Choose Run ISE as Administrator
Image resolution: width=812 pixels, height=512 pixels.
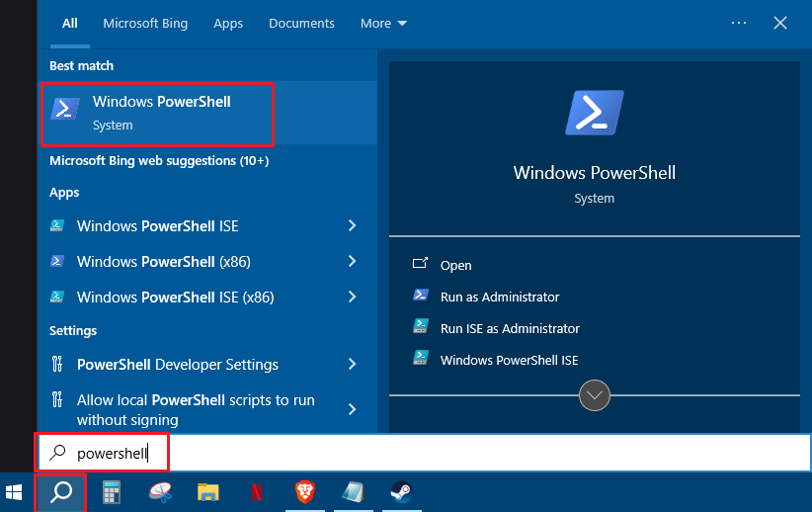[x=510, y=328]
